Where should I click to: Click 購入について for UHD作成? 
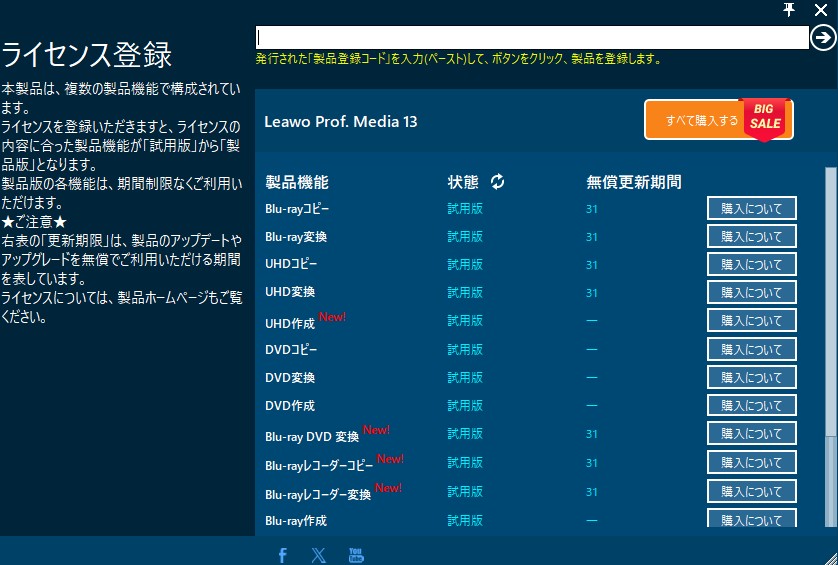coord(751,320)
